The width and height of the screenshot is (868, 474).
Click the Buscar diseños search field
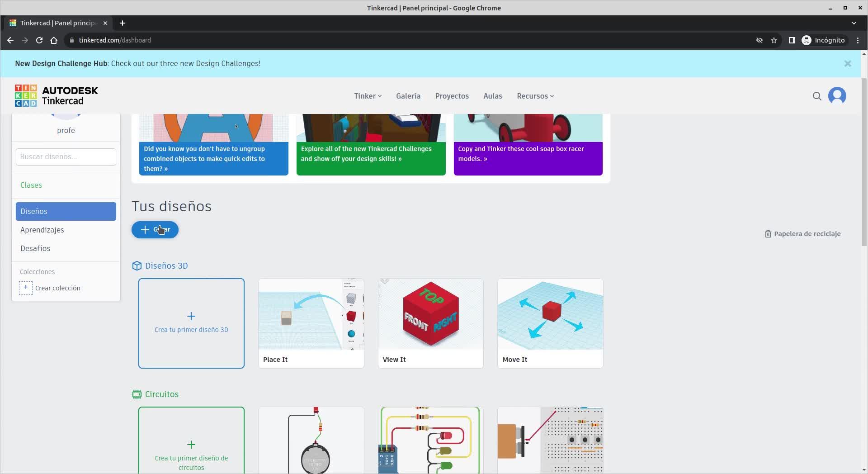click(x=66, y=157)
